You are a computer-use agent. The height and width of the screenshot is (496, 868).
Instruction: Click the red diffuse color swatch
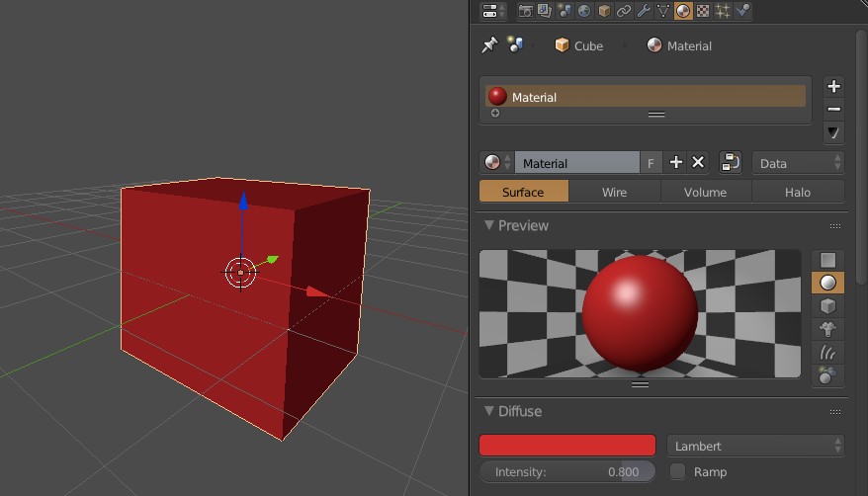[x=566, y=446]
